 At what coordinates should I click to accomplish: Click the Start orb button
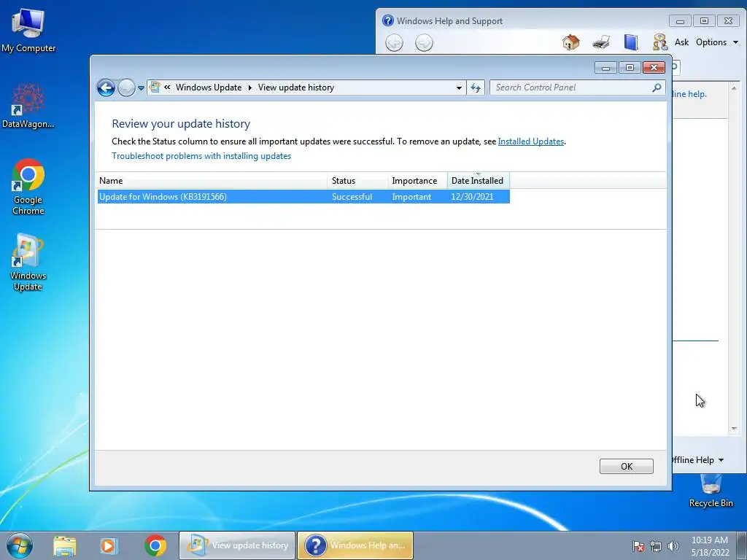[x=20, y=545]
